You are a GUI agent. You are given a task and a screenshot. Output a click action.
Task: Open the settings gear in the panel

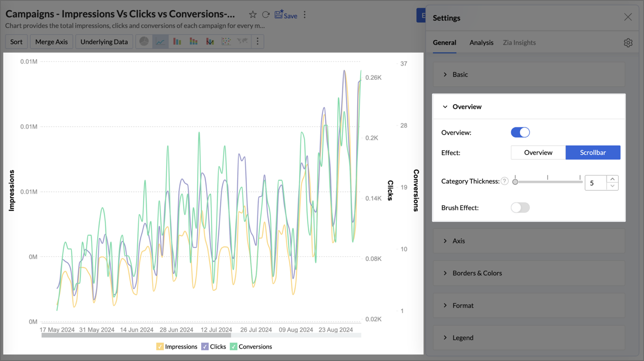click(628, 43)
